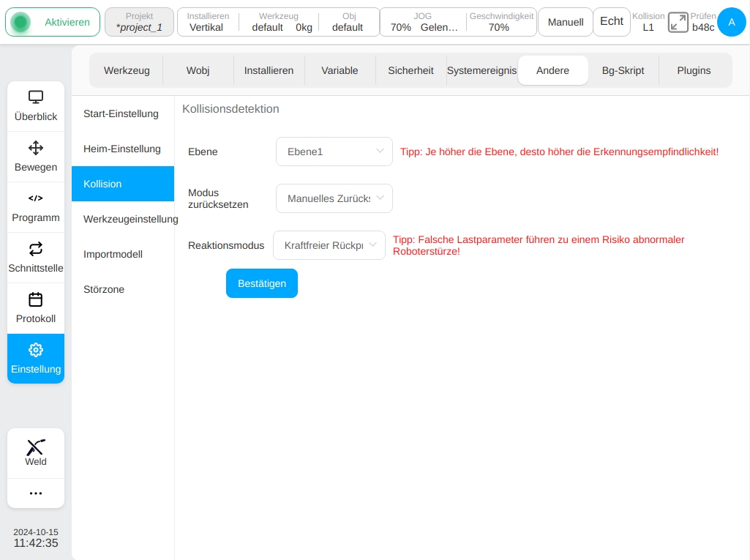The width and height of the screenshot is (750, 560).
Task: Switch to the Variable tab
Action: tap(340, 70)
